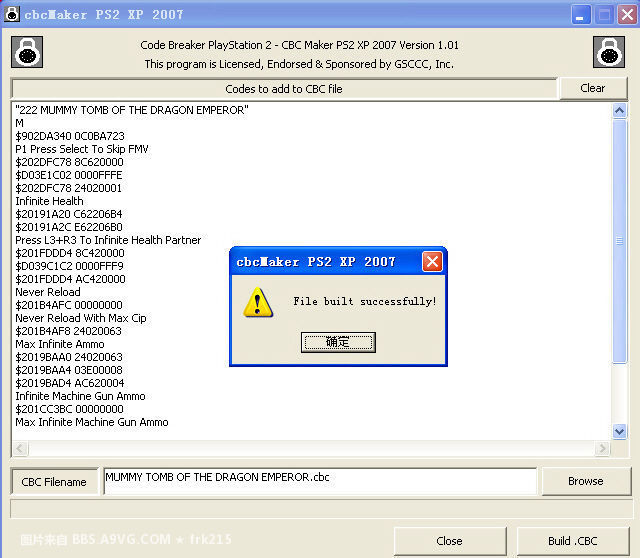Viewport: 640px width, 558px height.
Task: Close the cbcMaker main window
Action: [x=627, y=15]
